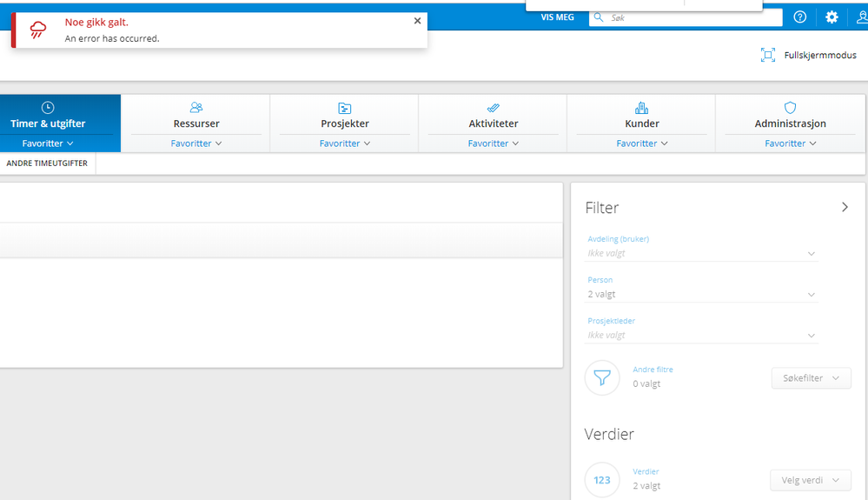Switch to the Ressurser tab

(196, 123)
